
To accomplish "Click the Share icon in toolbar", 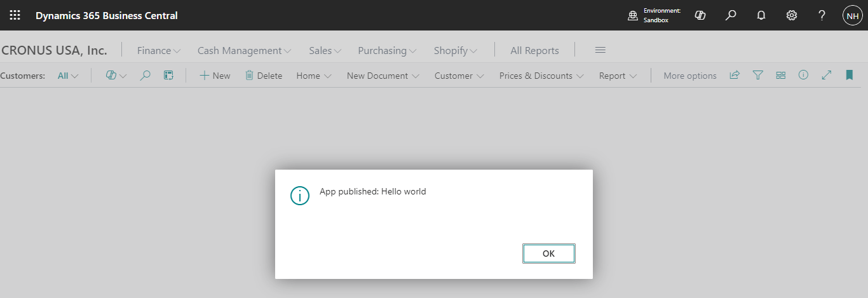I will (x=735, y=75).
